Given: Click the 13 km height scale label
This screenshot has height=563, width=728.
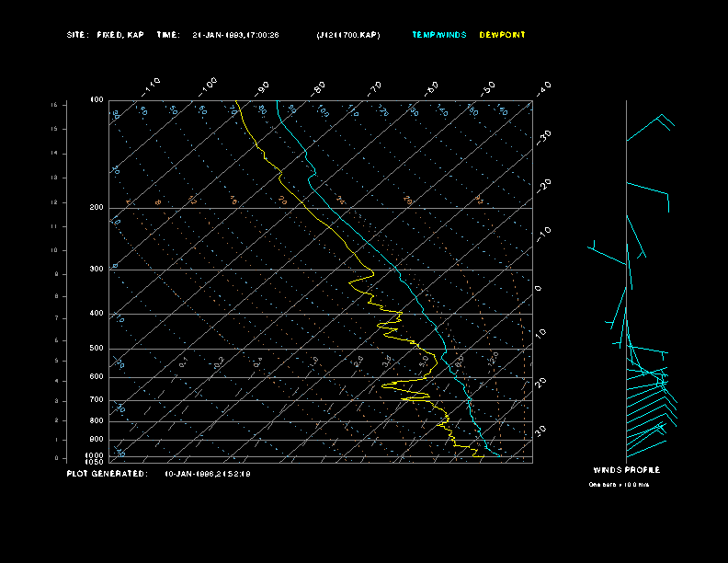Looking at the screenshot, I should 54,178.
